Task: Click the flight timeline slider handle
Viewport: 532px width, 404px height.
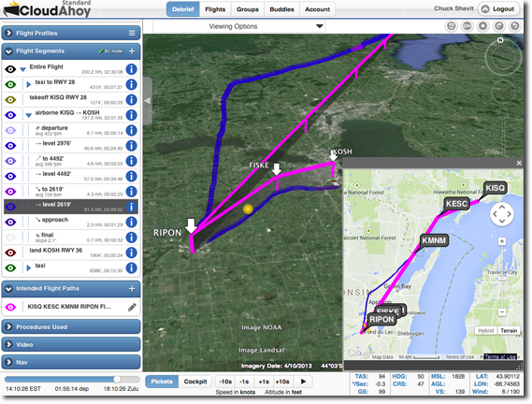Action: (117, 379)
